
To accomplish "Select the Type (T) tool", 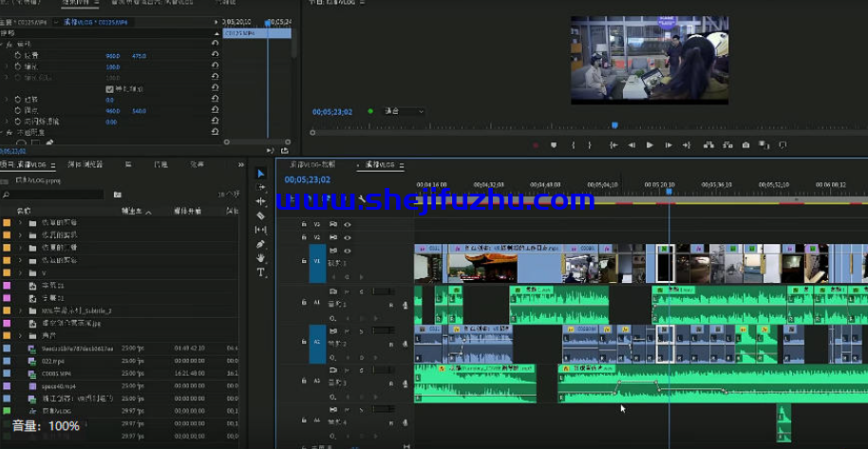I will point(261,272).
